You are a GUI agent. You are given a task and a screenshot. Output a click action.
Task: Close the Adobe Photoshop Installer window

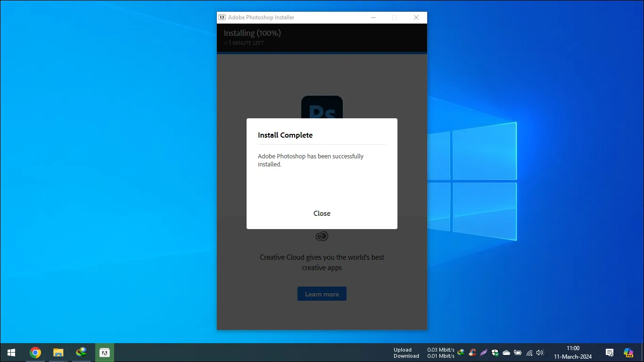pos(416,17)
